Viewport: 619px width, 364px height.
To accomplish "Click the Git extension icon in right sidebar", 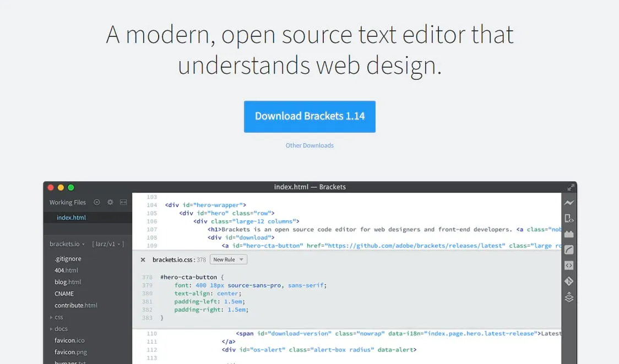I will (568, 281).
